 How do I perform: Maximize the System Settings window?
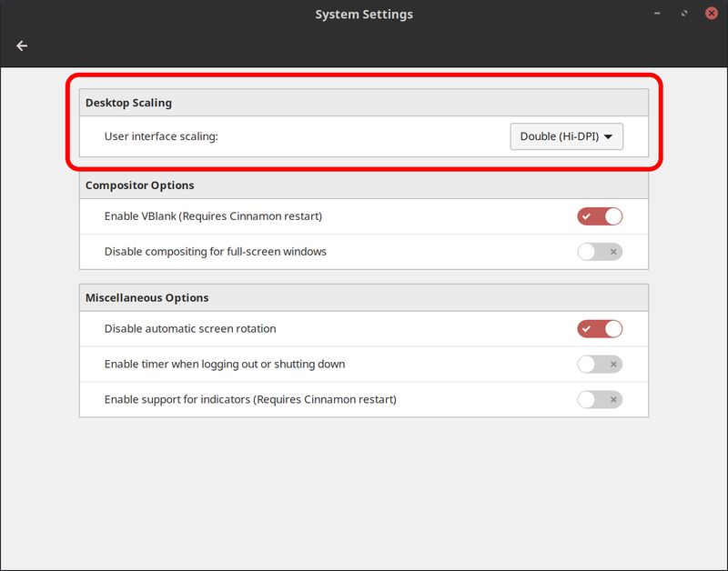(684, 14)
